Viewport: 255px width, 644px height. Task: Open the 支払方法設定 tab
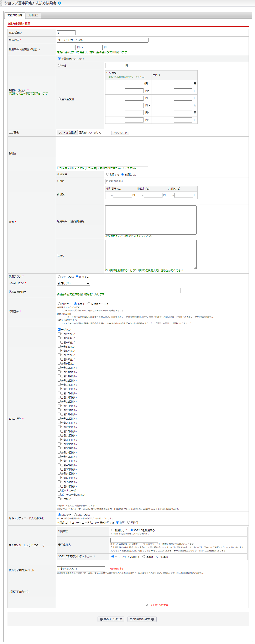tap(15, 16)
